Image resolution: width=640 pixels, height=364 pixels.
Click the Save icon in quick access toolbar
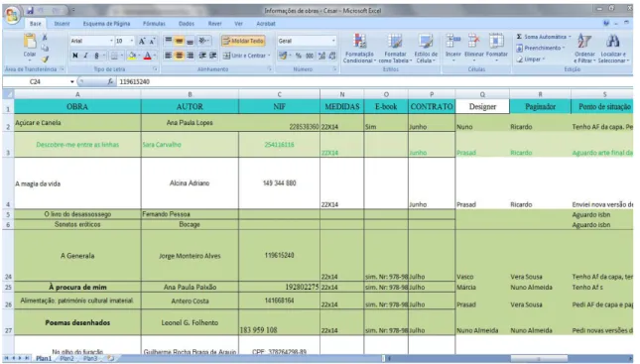(30, 10)
